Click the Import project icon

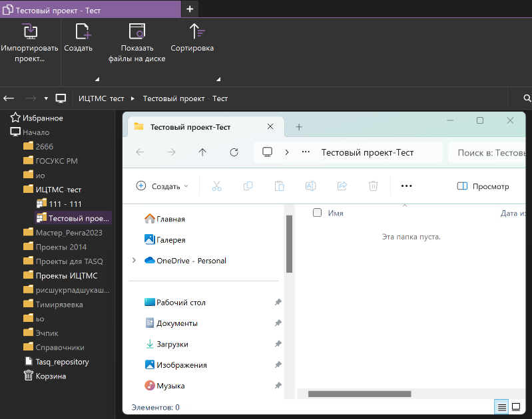30,31
